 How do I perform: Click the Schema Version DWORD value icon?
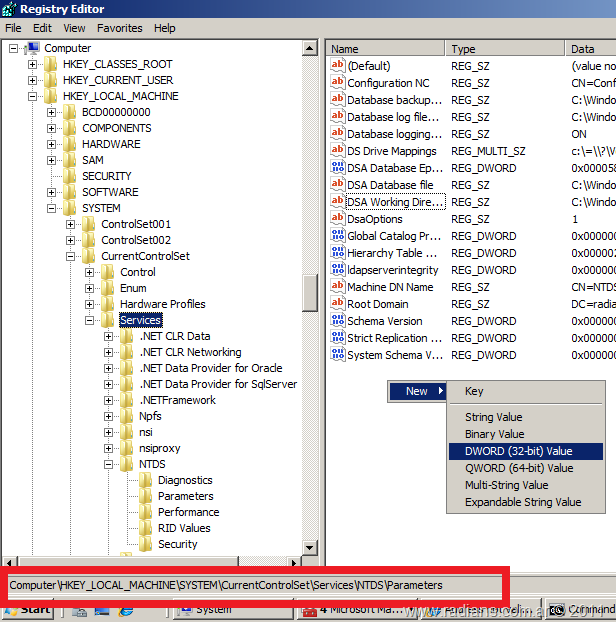(337, 321)
